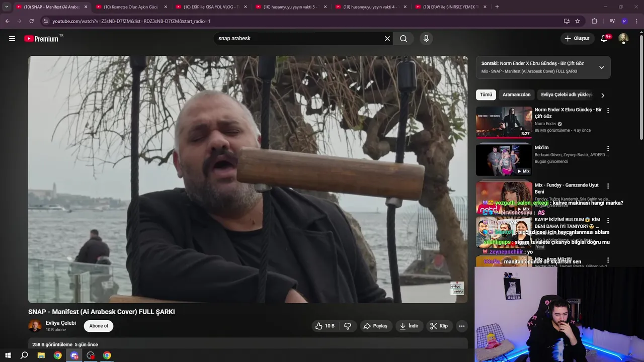The image size is (644, 362).
Task: Like the video with 10 B button
Action: tap(325, 326)
